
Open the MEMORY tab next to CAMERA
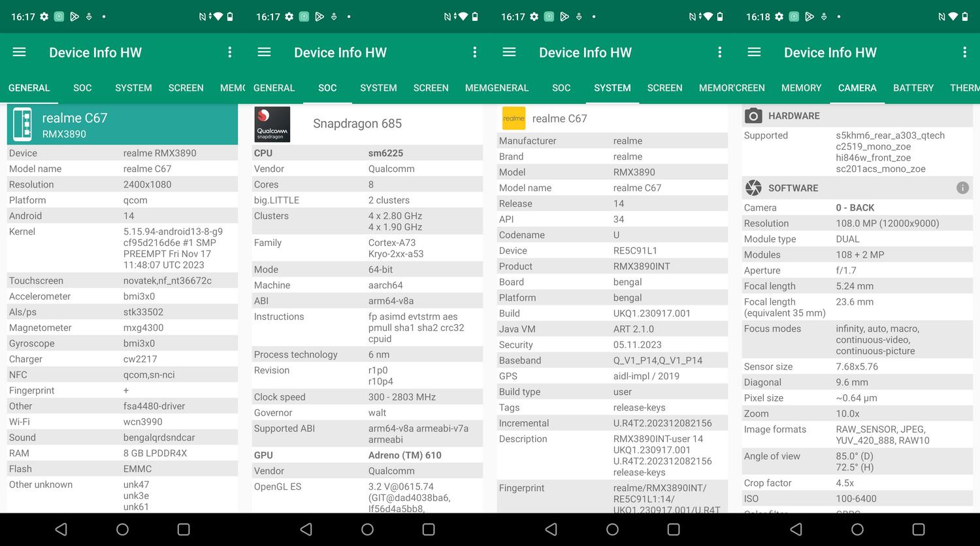click(801, 88)
